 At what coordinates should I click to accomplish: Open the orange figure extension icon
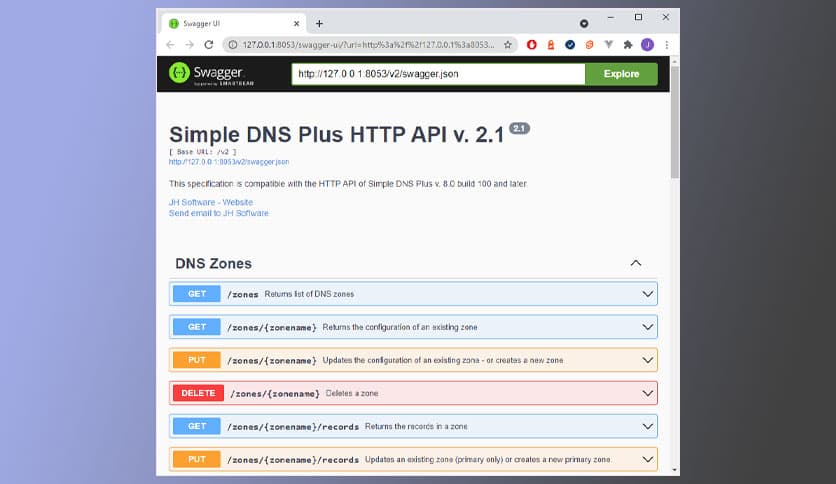[551, 45]
